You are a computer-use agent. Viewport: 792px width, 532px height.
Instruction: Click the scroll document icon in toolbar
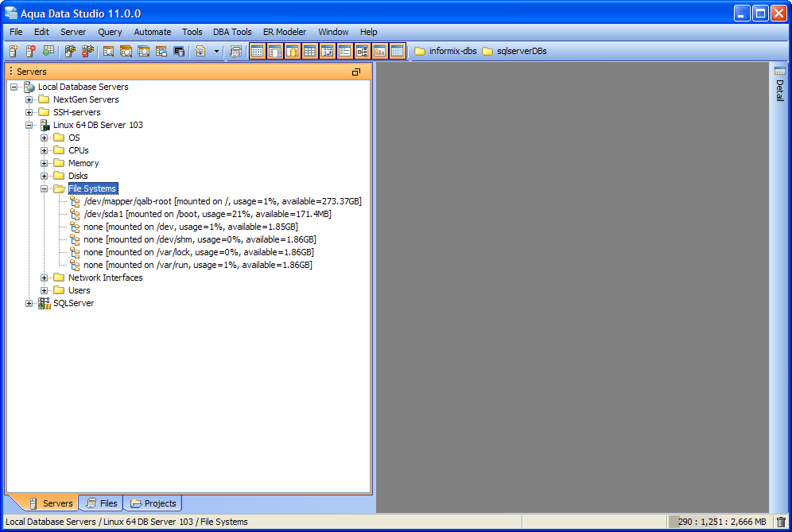click(235, 51)
